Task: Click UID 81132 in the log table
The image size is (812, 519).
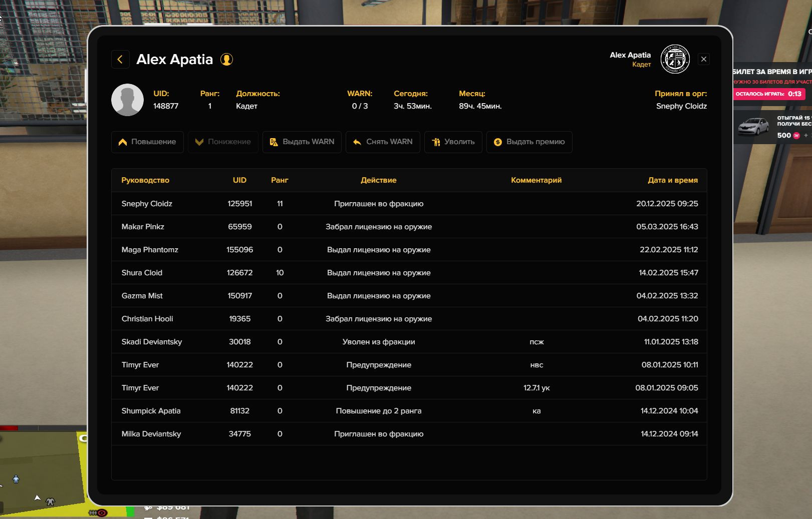Action: [x=240, y=411]
